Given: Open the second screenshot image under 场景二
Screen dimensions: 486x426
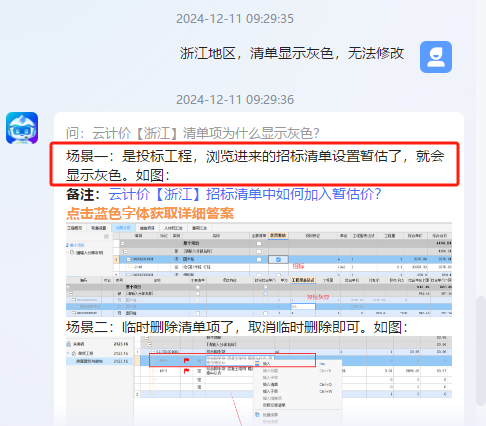Looking at the screenshot, I should pos(259,381).
